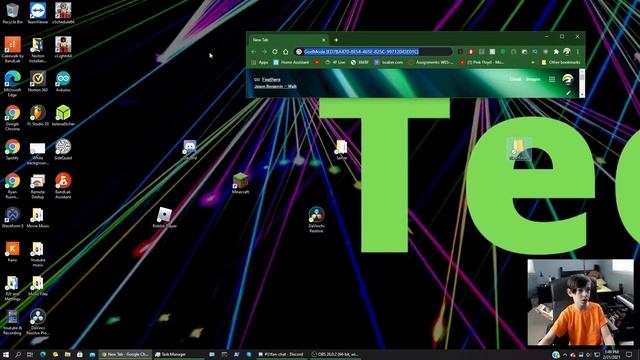Viewport: 640px width, 360px height.
Task: Open Chrome extensions puzzle icon
Action: tap(556, 52)
